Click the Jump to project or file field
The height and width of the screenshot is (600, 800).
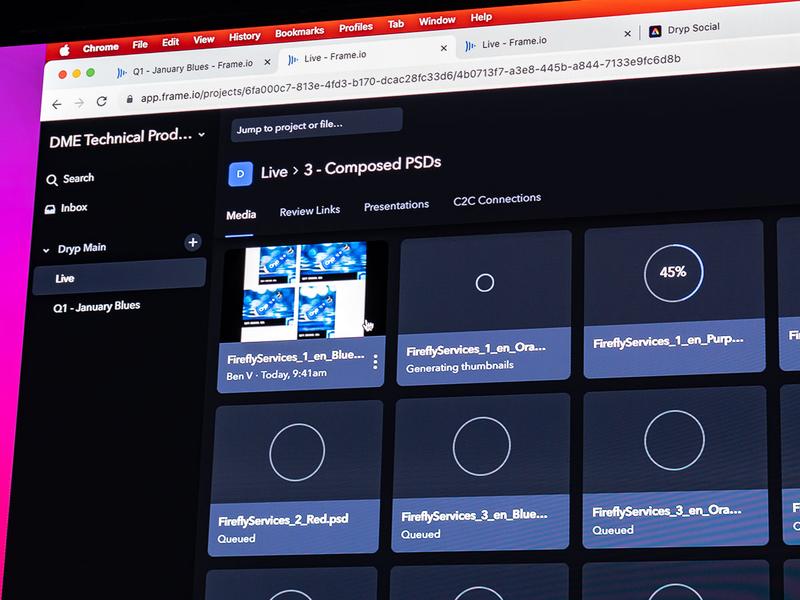coord(316,124)
